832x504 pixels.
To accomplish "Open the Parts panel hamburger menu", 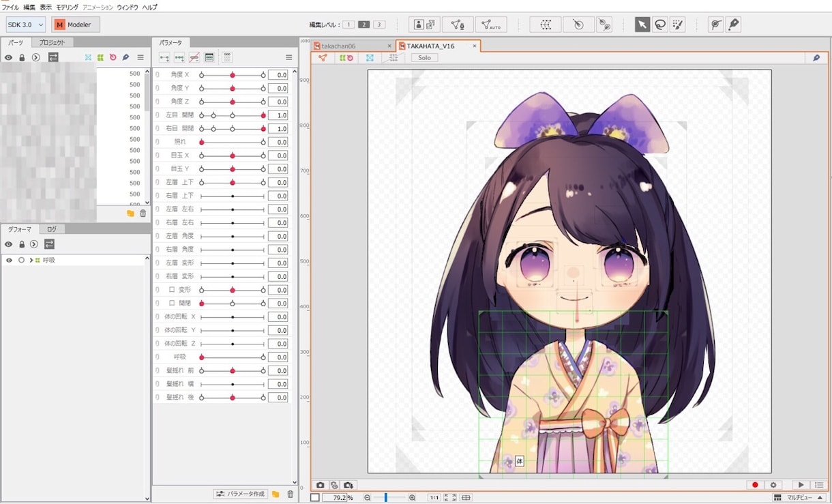I will (140, 58).
